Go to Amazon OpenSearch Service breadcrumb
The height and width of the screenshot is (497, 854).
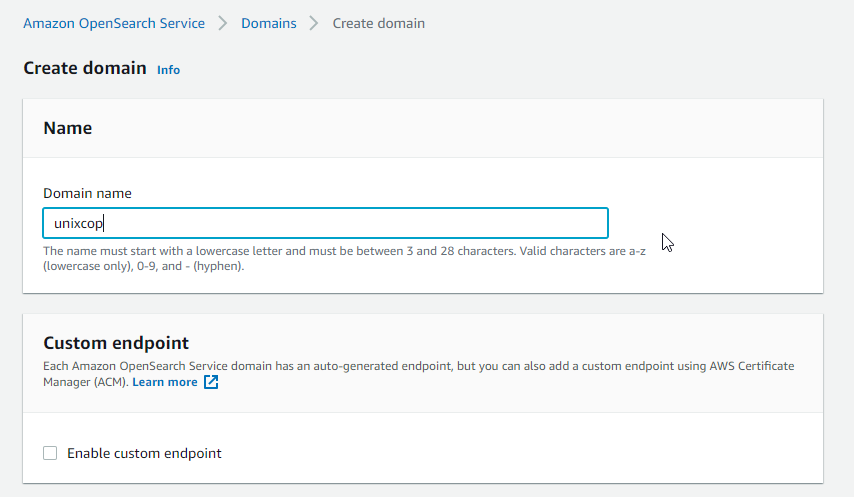click(x=114, y=23)
